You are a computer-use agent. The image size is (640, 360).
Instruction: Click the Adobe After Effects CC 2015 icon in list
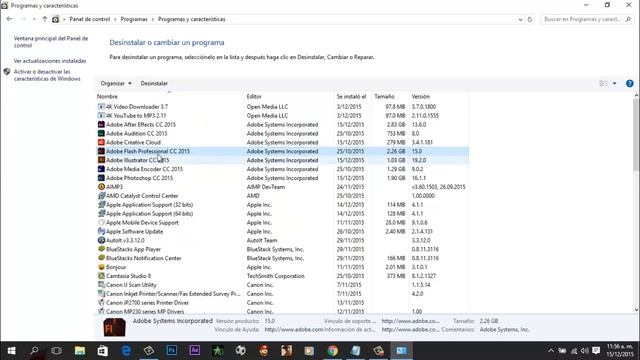click(x=101, y=124)
